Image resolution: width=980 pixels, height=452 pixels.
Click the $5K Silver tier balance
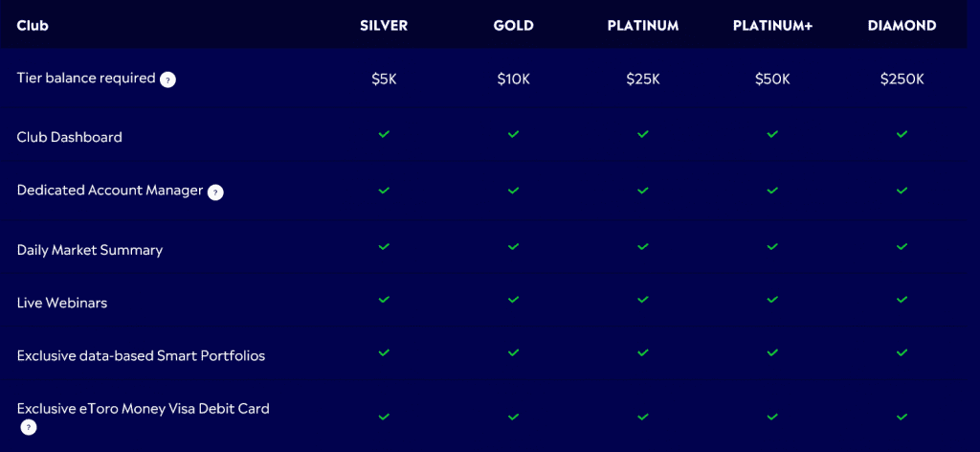[384, 79]
